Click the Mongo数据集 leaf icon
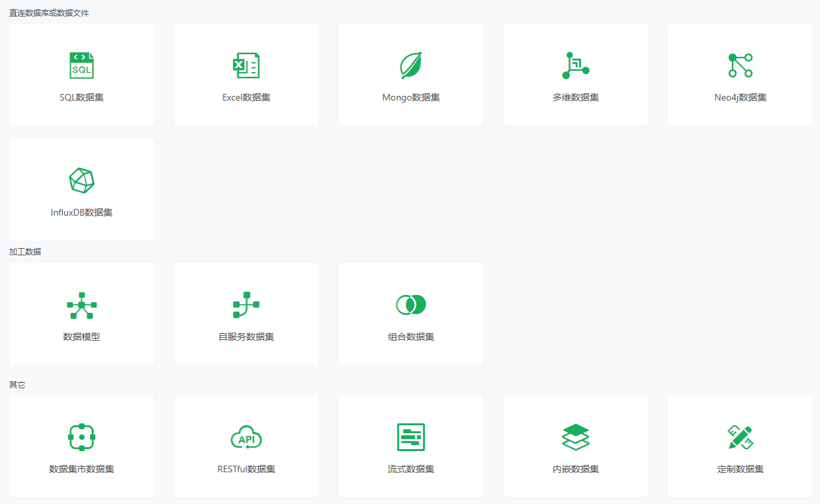Viewport: 820px width, 504px height. coord(411,65)
